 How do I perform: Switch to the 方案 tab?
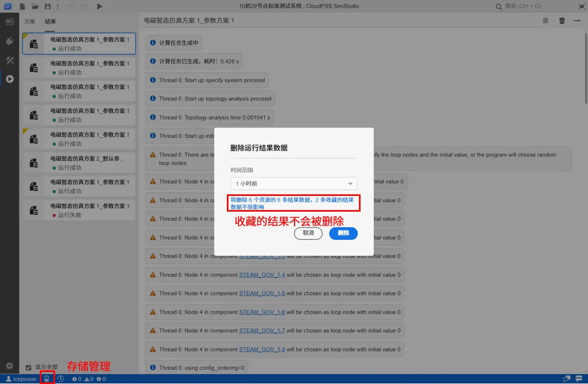pyautogui.click(x=30, y=21)
